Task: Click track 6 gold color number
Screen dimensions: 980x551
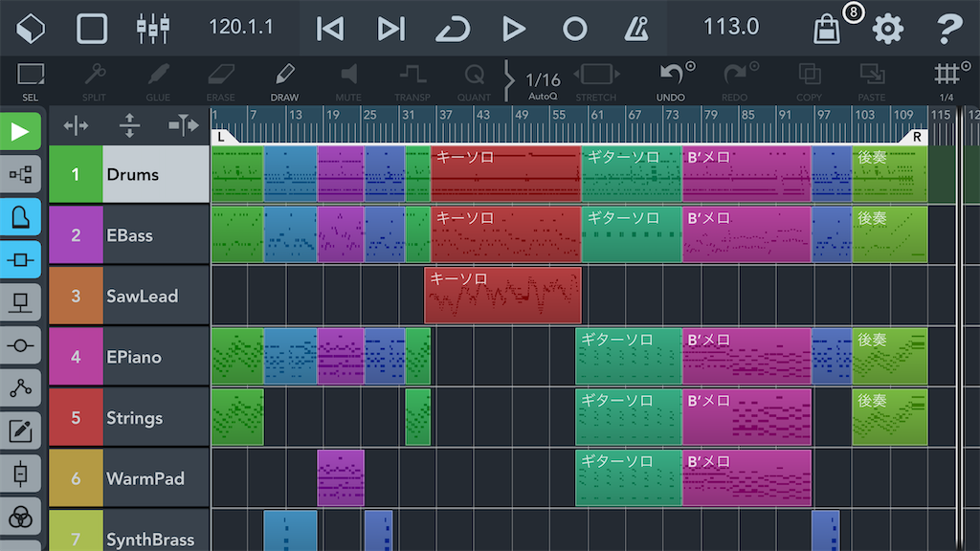Action: [x=76, y=478]
